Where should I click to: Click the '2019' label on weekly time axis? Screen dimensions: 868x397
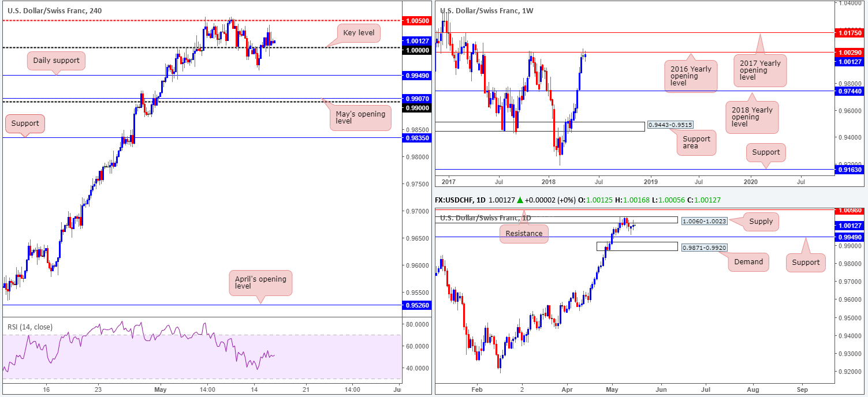(x=650, y=182)
